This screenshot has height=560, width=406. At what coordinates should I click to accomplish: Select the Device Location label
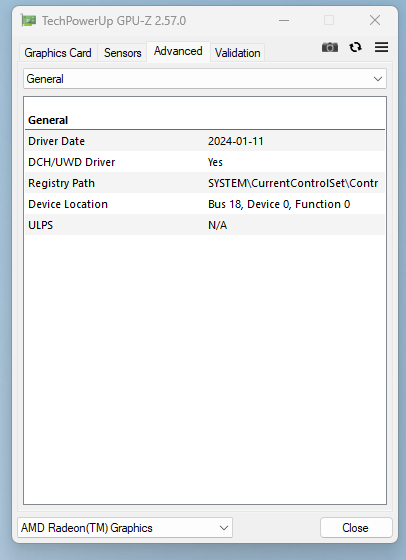68,204
